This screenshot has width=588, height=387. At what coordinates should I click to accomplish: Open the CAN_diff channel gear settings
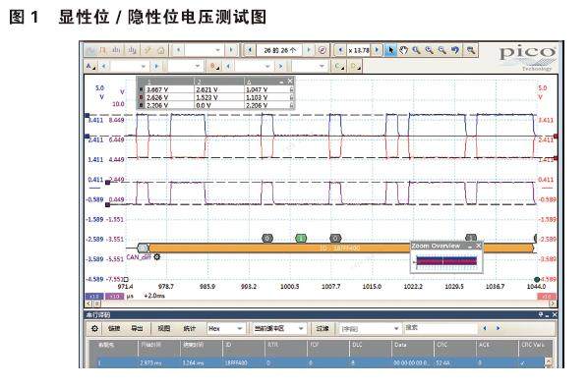tap(157, 257)
